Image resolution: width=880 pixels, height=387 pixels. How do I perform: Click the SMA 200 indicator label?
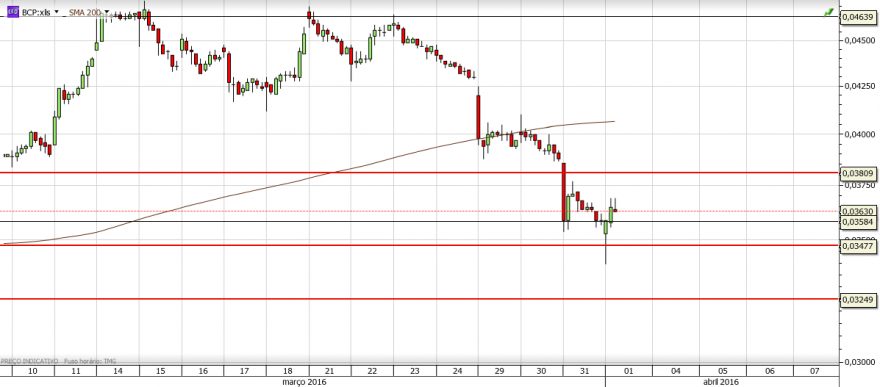pos(85,11)
